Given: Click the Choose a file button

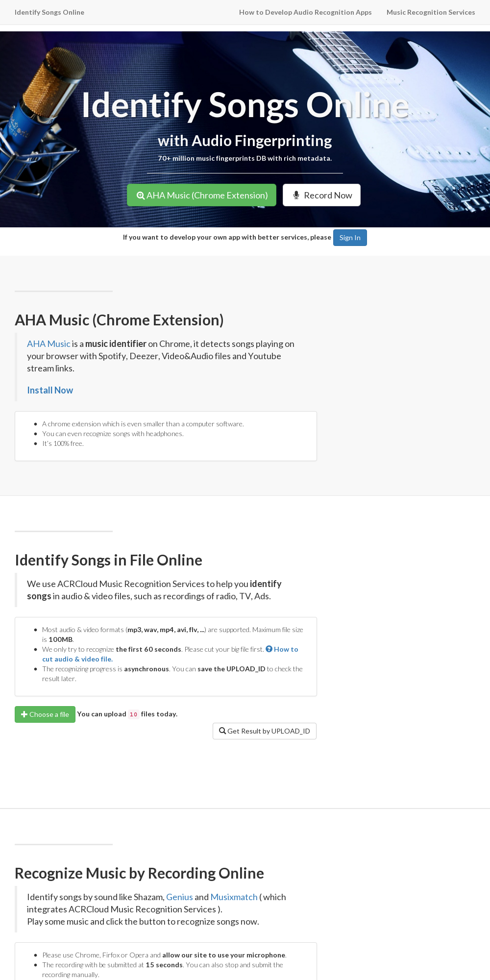Looking at the screenshot, I should 45,714.
